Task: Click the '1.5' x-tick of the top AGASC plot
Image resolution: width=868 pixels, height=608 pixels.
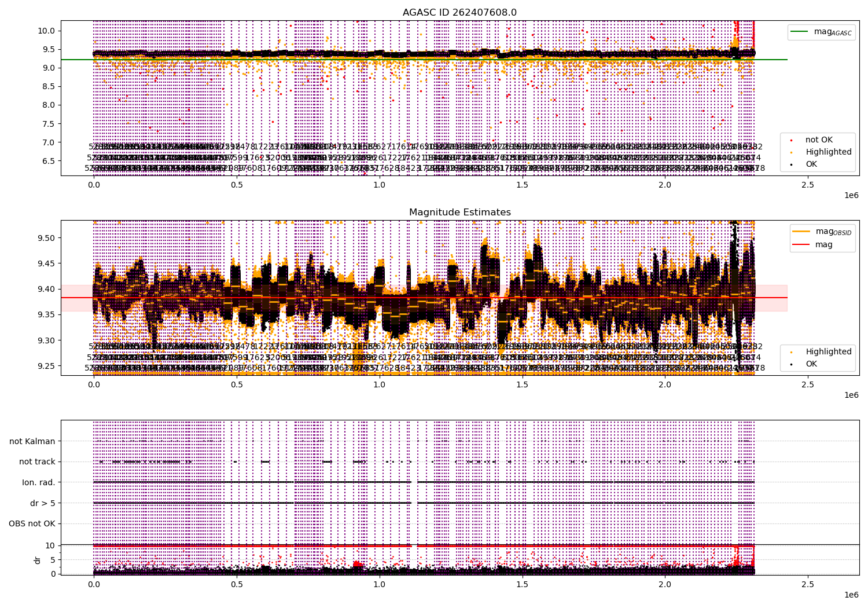Action: [522, 185]
